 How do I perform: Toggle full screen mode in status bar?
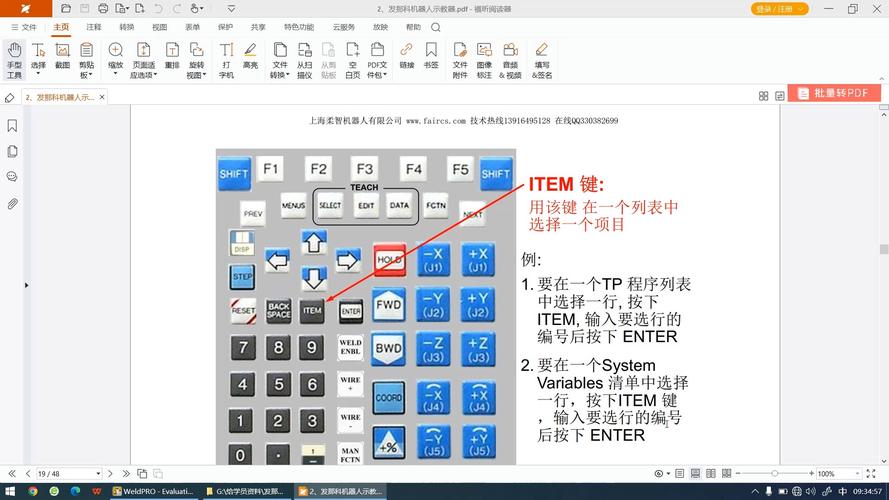(x=871, y=473)
